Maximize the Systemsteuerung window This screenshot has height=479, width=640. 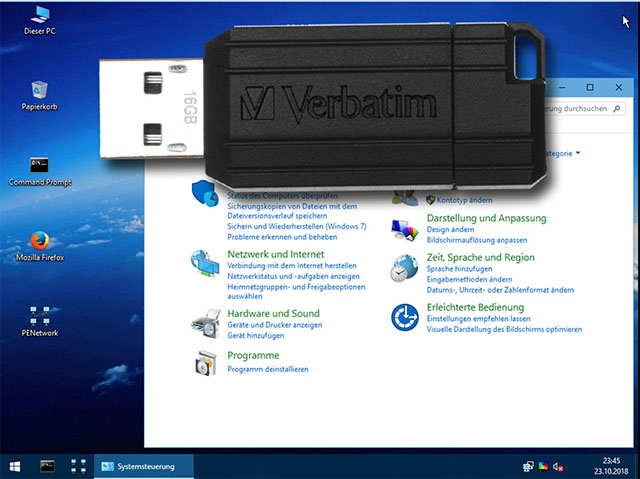coord(590,87)
